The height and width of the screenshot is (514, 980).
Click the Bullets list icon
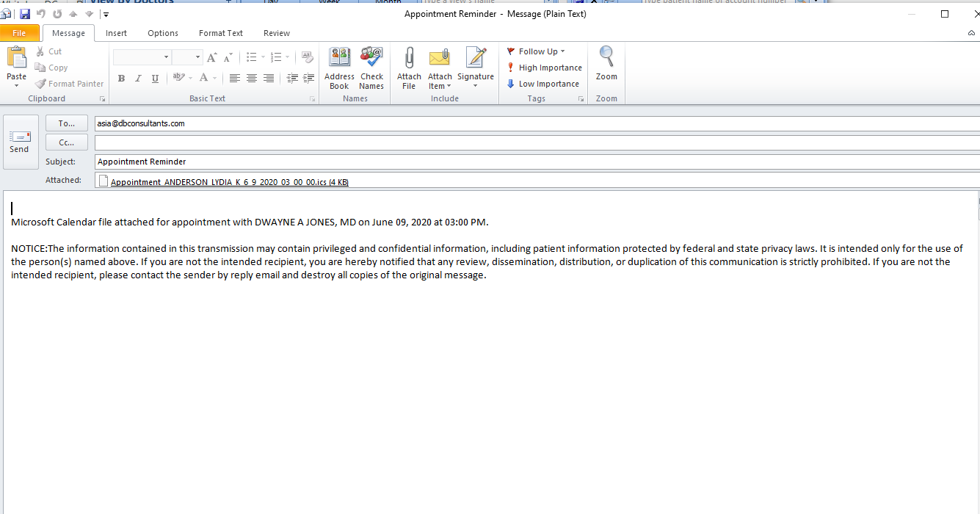click(x=252, y=57)
